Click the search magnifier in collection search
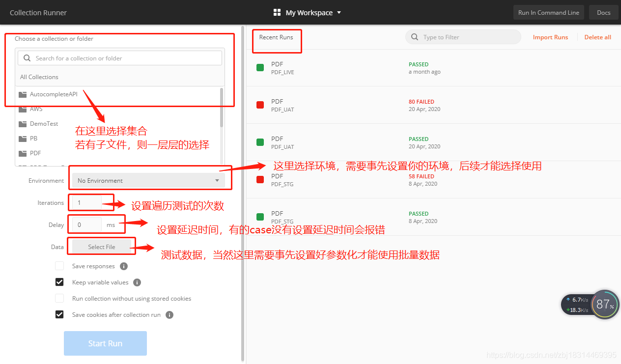Image resolution: width=621 pixels, height=364 pixels. (27, 58)
